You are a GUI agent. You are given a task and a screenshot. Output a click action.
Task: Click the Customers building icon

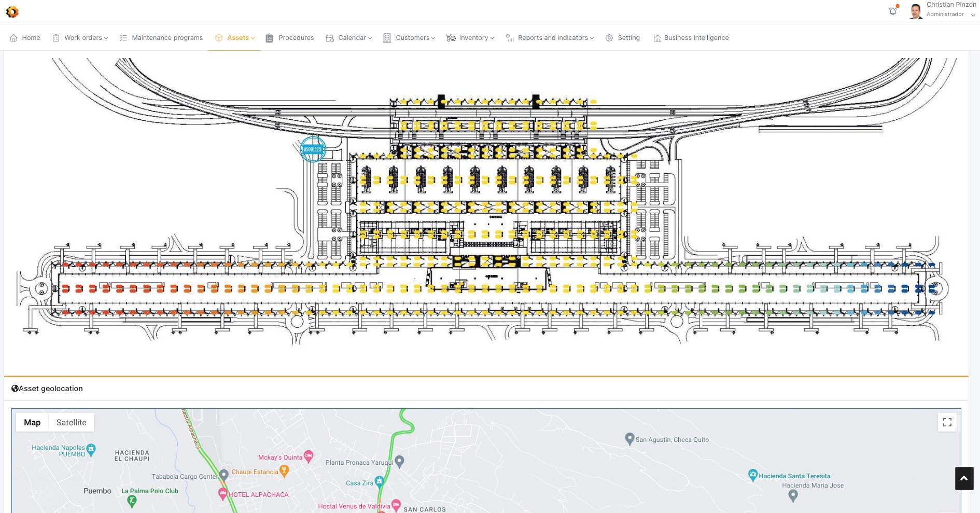[x=387, y=38]
